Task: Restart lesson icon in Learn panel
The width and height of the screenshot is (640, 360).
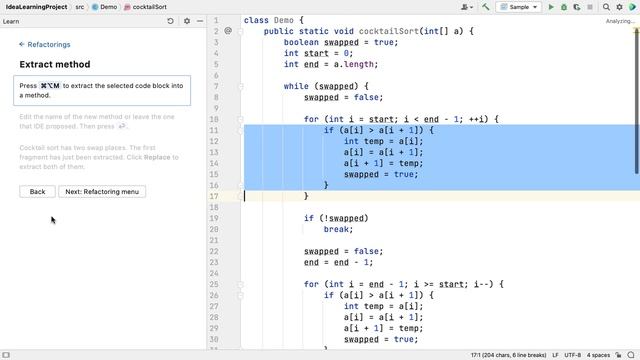Action: coord(170,21)
